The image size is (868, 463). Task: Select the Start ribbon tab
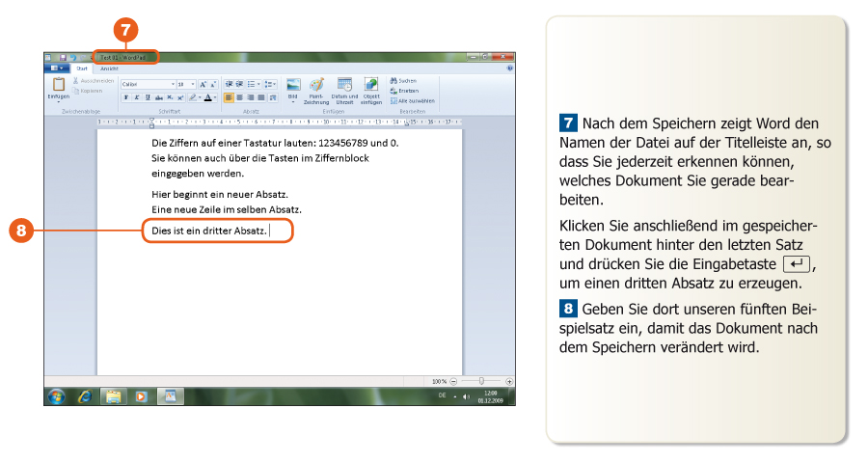coord(82,68)
